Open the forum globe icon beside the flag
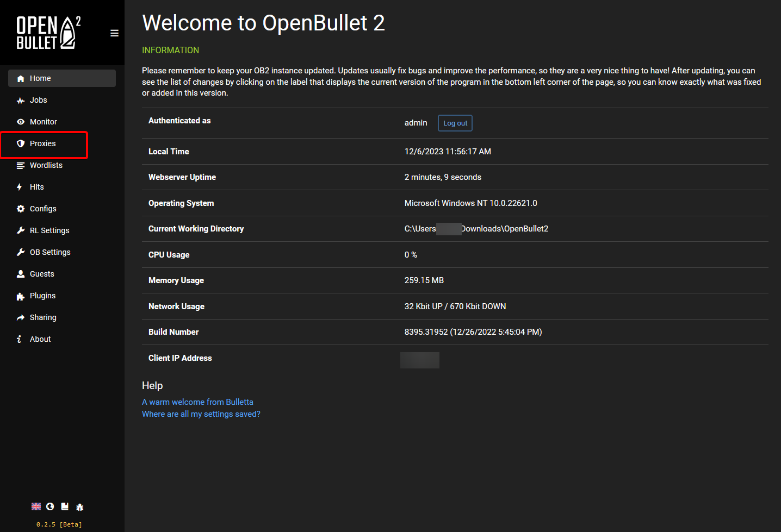The image size is (781, 532). tap(50, 506)
